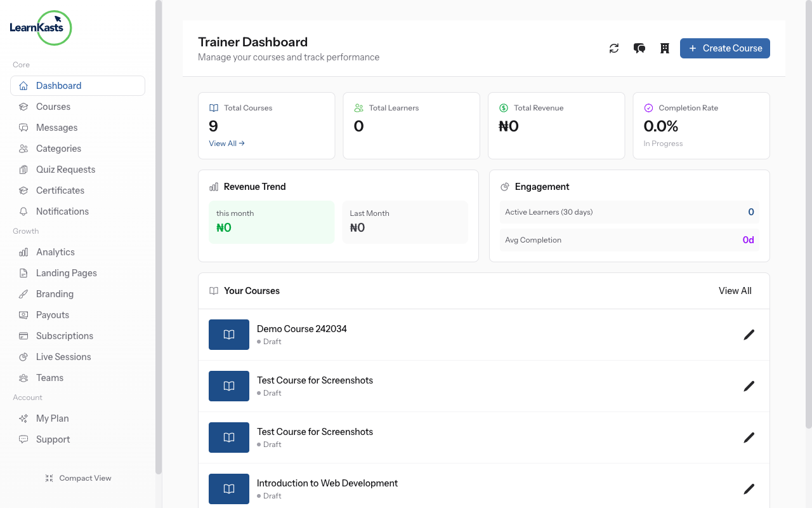Screen dimensions: 812x508
Task: Click the LearnKasts logo
Action: click(41, 28)
